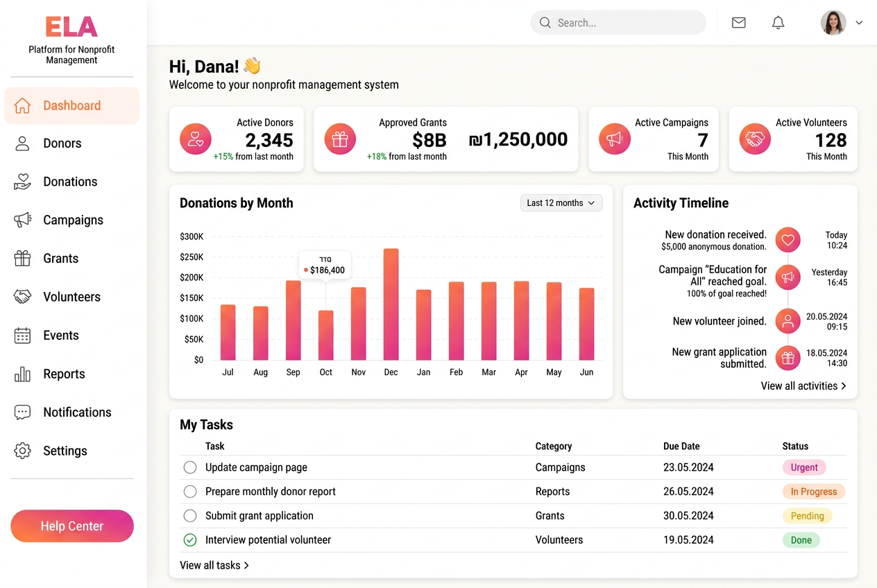The width and height of the screenshot is (877, 588).
Task: Click the Help Center button
Action: pyautogui.click(x=72, y=526)
